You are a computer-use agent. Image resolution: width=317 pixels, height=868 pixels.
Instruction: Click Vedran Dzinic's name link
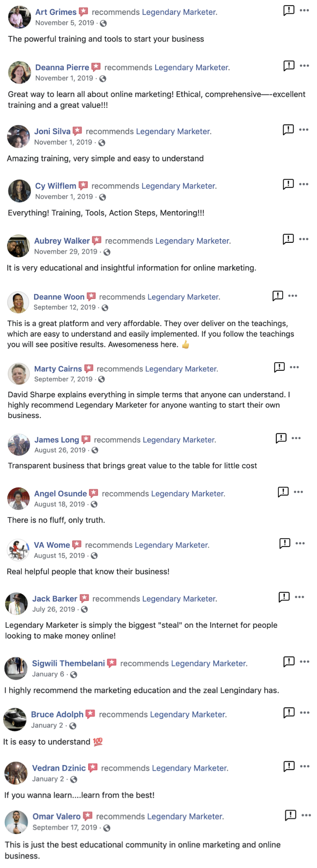click(x=59, y=768)
